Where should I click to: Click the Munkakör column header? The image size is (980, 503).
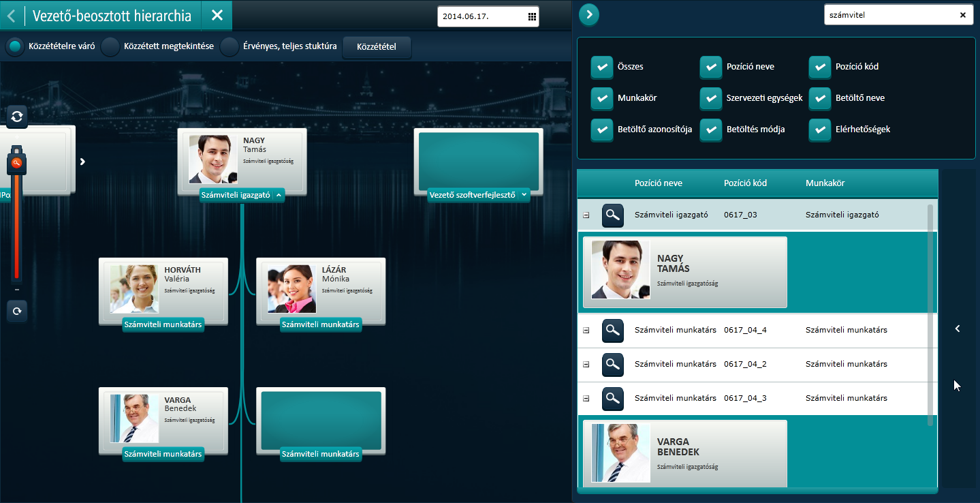(x=825, y=183)
